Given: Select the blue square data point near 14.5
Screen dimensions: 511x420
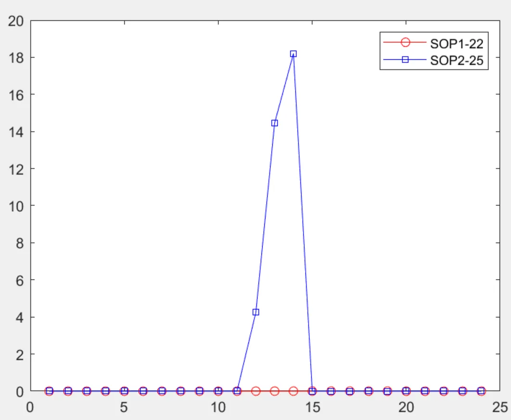Looking at the screenshot, I should pos(274,123).
